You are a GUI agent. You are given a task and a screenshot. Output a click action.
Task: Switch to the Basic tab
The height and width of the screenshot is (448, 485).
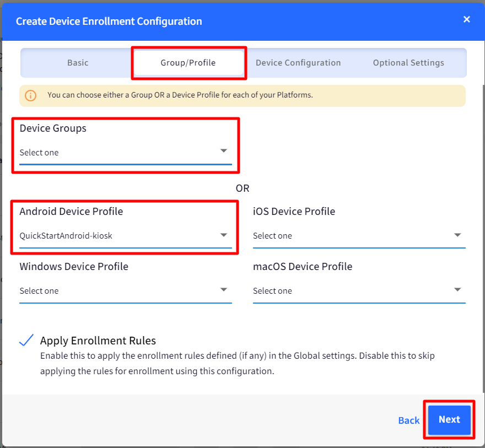[78, 63]
